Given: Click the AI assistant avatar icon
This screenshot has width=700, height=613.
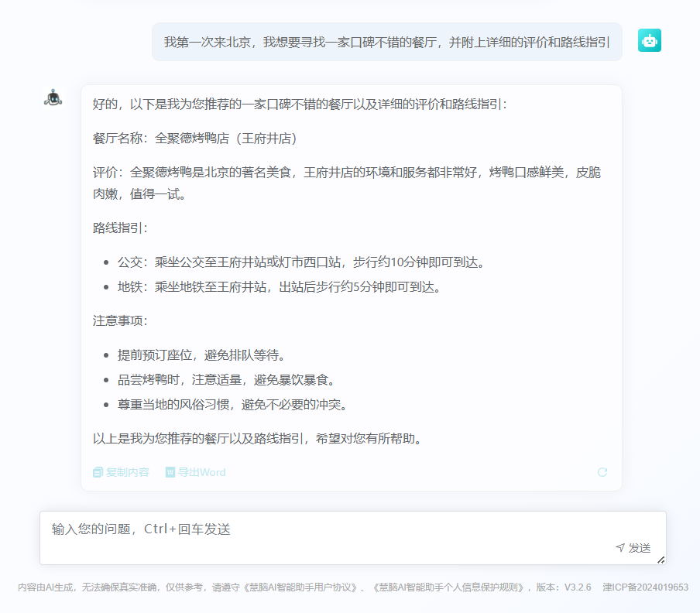Looking at the screenshot, I should [x=53, y=98].
